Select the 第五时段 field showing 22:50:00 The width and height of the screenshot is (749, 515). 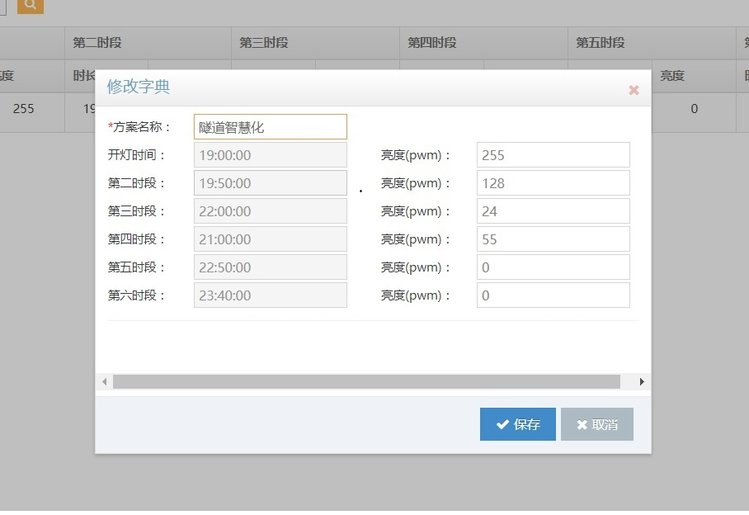tap(270, 267)
